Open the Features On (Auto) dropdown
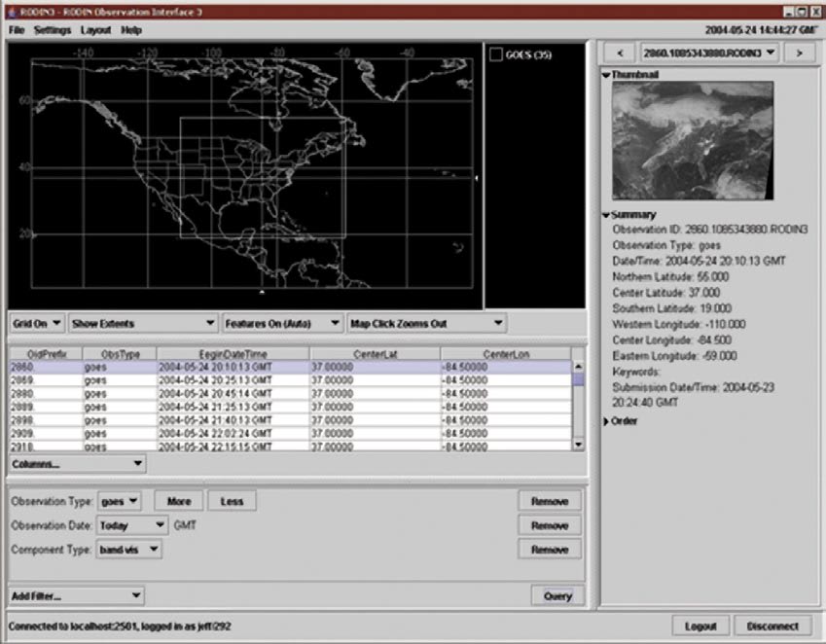 click(282, 323)
